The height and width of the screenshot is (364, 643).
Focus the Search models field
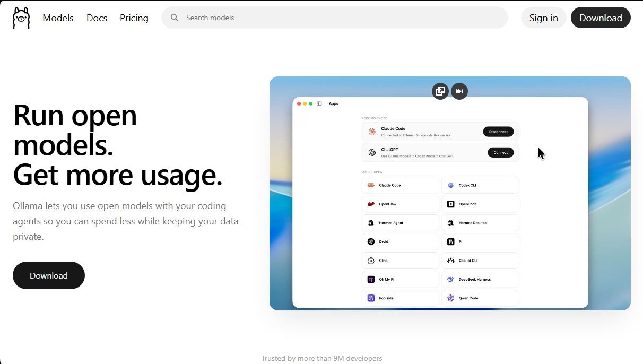(x=335, y=18)
